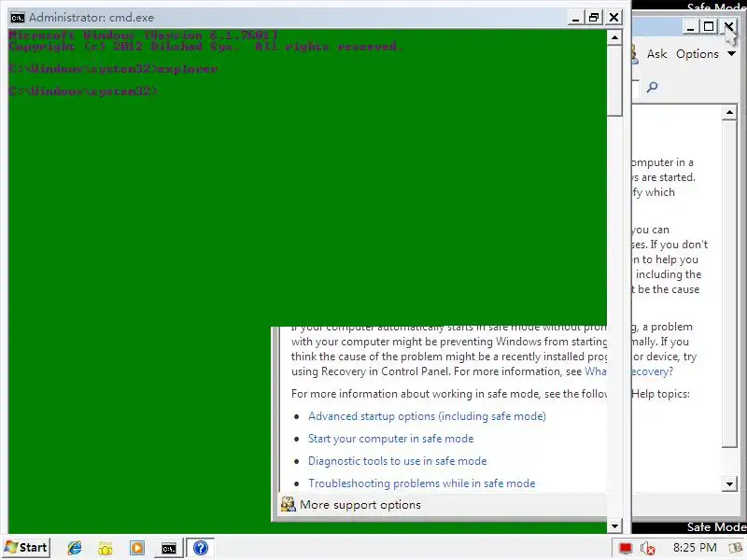The width and height of the screenshot is (747, 560).
Task: Click the Help search magnifier icon
Action: click(652, 87)
